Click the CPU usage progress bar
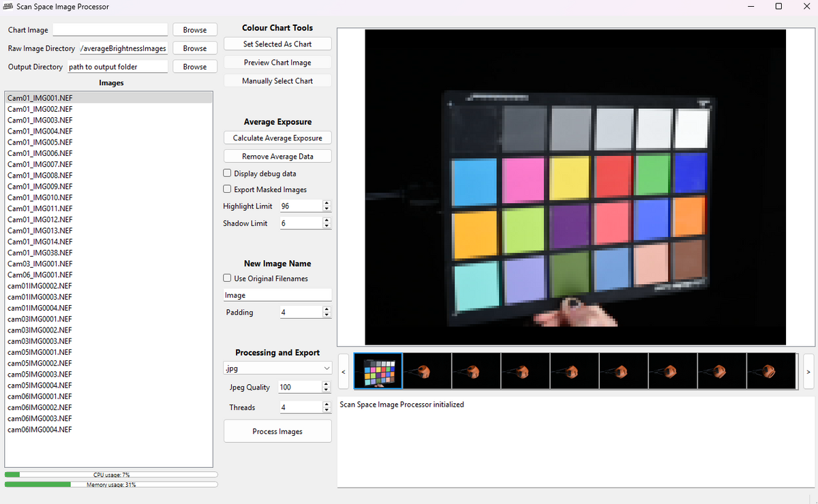818x504 pixels. pos(111,474)
